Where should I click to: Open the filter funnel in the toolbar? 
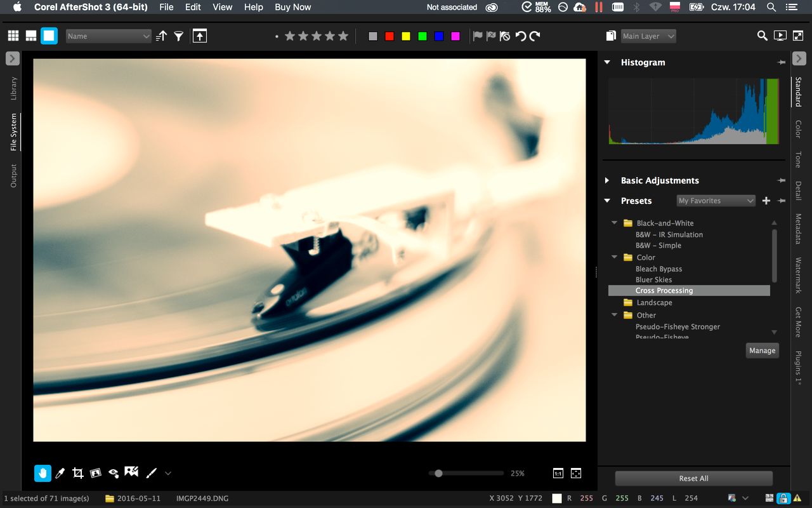click(179, 36)
